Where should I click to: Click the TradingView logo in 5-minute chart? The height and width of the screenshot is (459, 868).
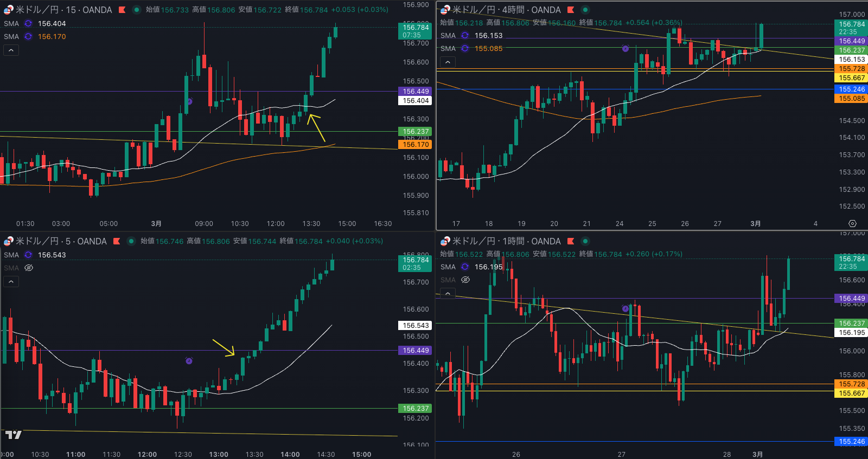(13, 435)
